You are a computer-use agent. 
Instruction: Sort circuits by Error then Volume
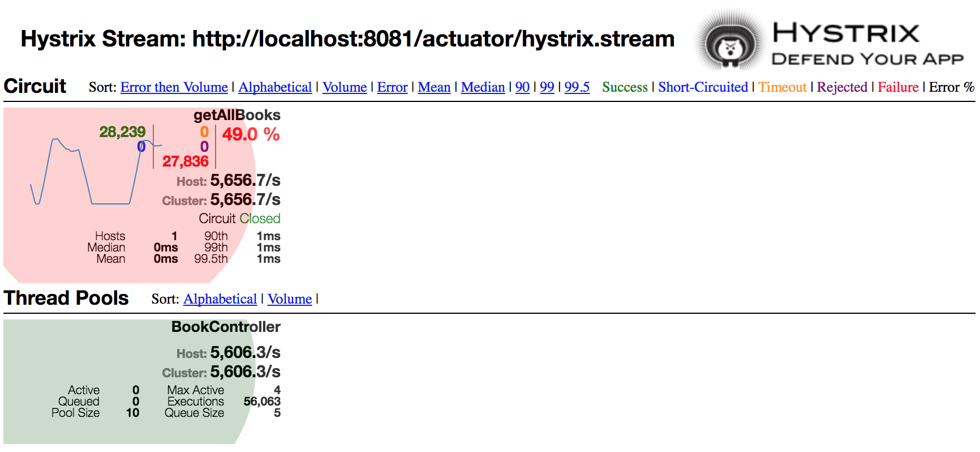coord(174,87)
